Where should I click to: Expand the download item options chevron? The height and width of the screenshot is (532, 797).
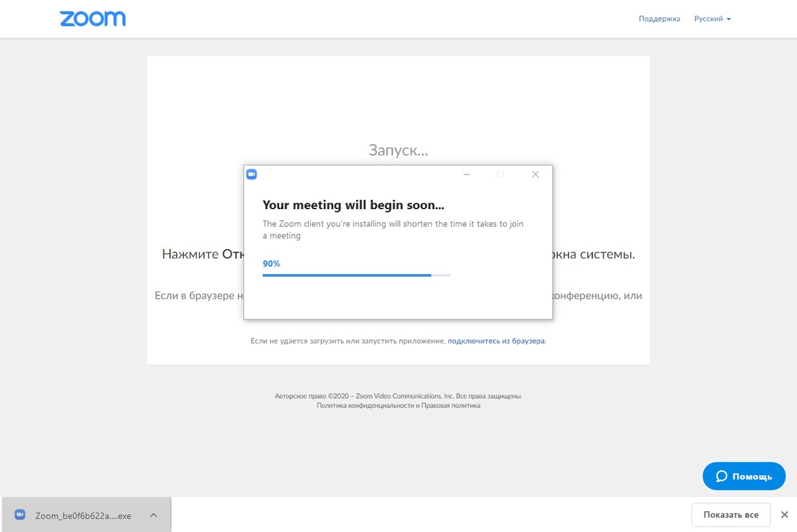coord(153,515)
